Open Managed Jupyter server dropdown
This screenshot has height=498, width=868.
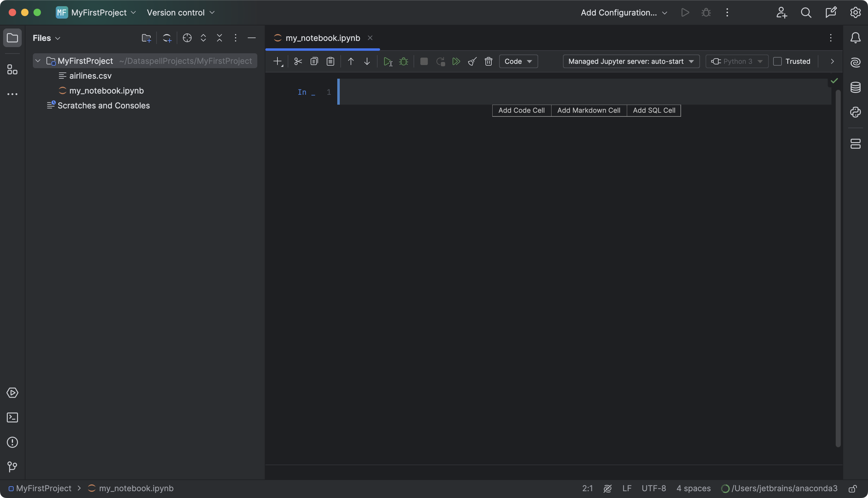pyautogui.click(x=631, y=61)
